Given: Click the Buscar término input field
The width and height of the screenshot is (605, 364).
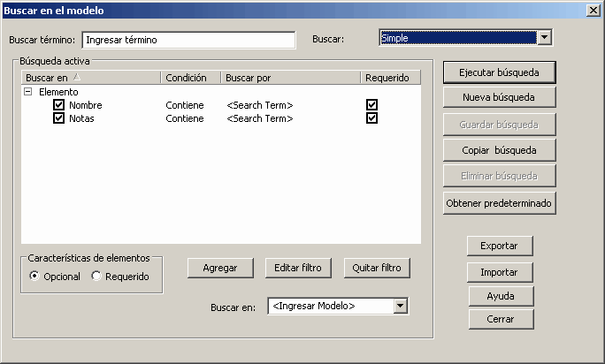Looking at the screenshot, I should (188, 40).
